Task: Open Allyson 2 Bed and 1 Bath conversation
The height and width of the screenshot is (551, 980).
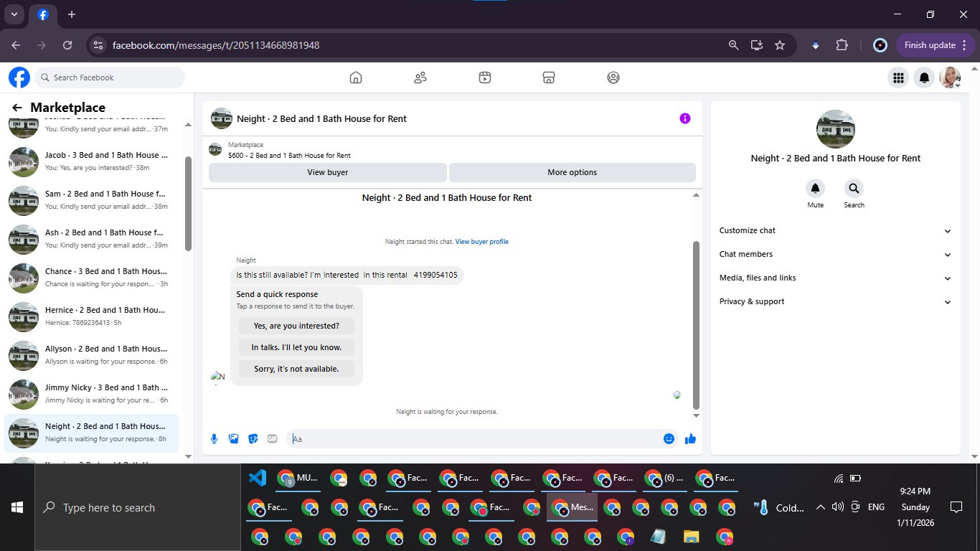Action: click(92, 355)
